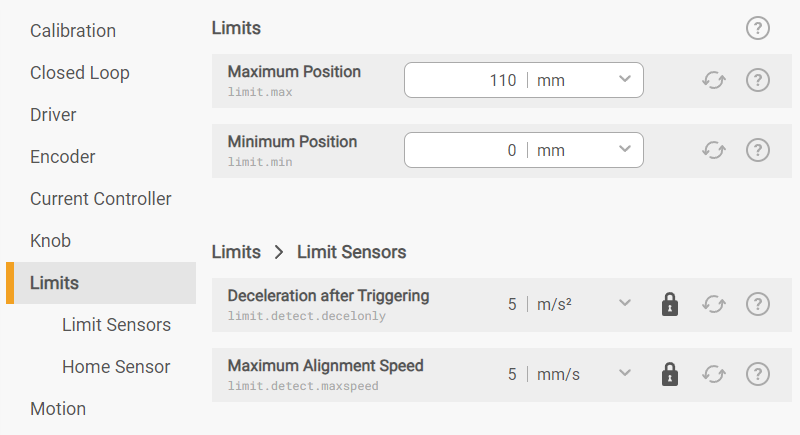800x435 pixels.
Task: Expand the m/s² unit dropdown
Action: [x=625, y=304]
